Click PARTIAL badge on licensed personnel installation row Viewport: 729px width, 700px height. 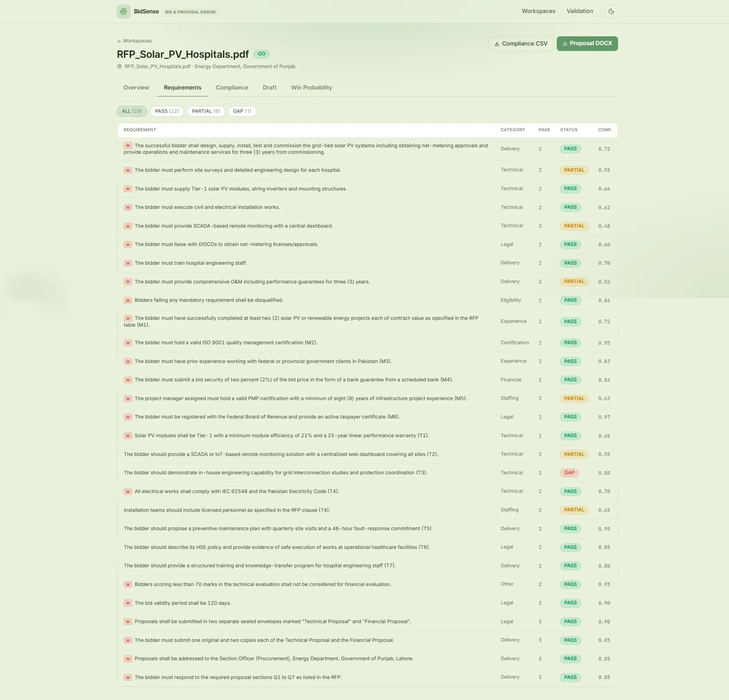(574, 510)
